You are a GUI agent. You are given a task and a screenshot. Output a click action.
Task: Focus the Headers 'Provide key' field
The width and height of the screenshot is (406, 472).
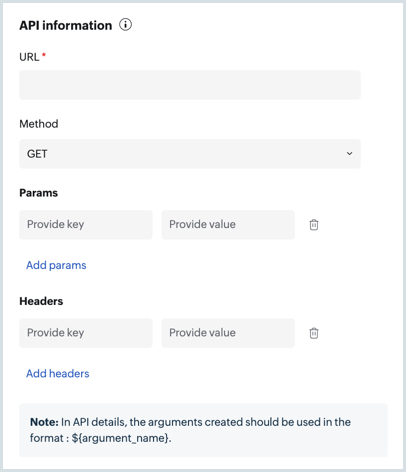pos(86,333)
